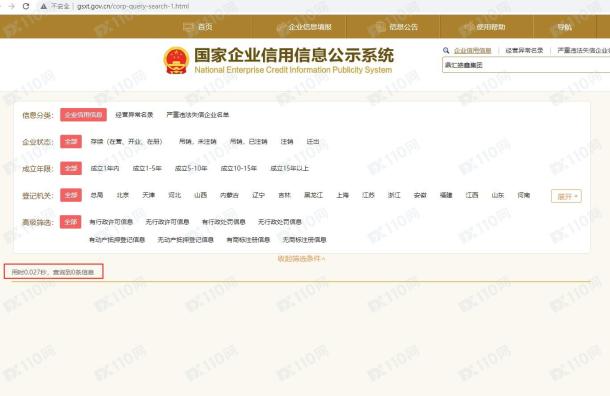Filter by 成立1年内
610x396 pixels.
click(x=105, y=168)
